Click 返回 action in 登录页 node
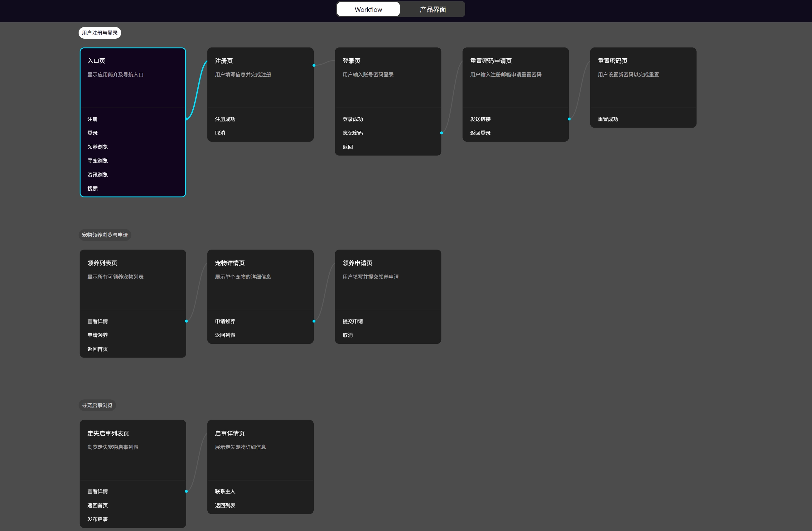Screen dimensions: 812x531 coord(348,147)
